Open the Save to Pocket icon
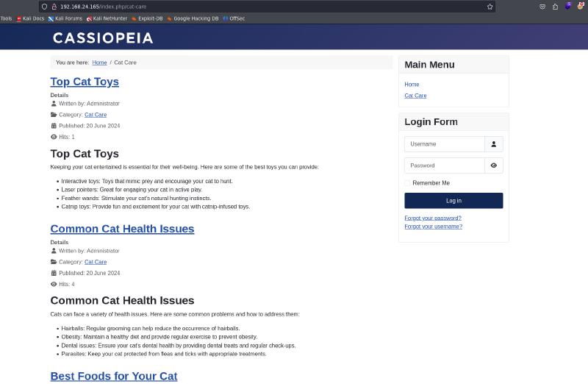Image resolution: width=588 pixels, height=384 pixels. (542, 7)
